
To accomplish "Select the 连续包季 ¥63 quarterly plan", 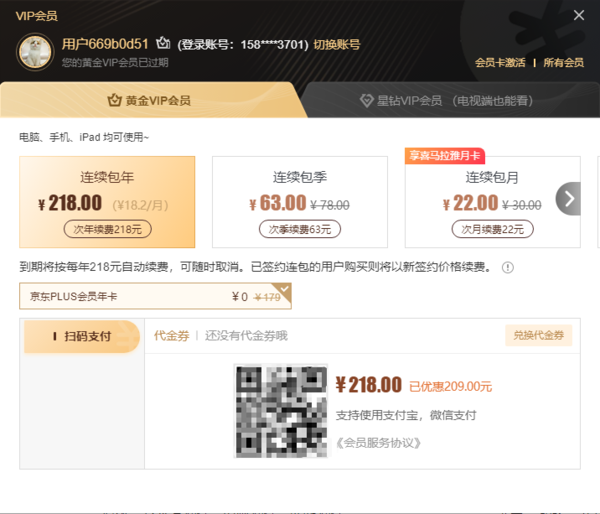I will pyautogui.click(x=299, y=201).
